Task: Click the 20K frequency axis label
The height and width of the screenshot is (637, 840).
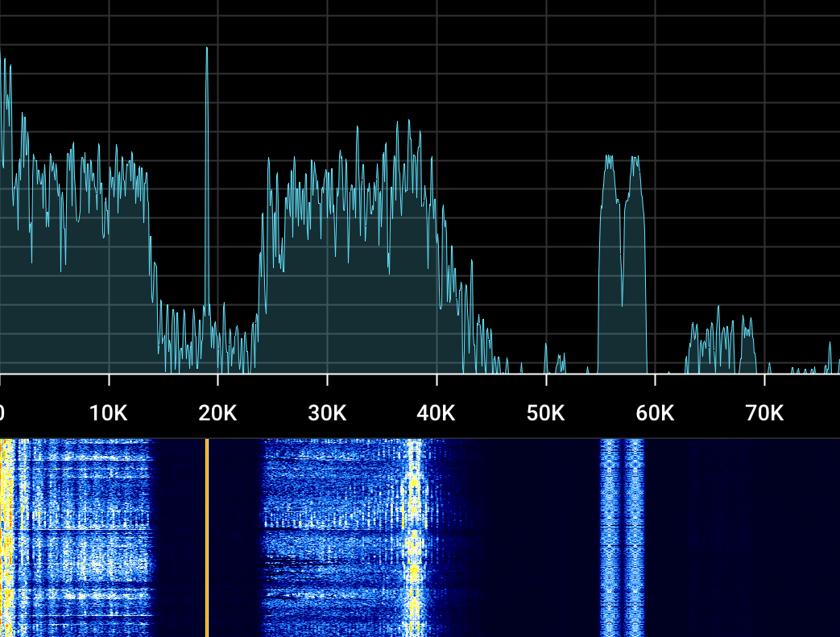Action: click(217, 414)
